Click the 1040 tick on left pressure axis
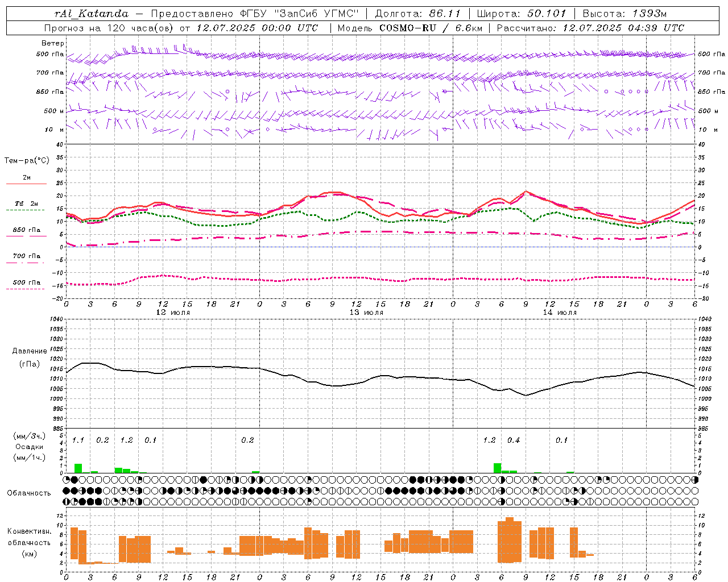Image resolution: width=728 pixels, height=582 pixels. coord(55,319)
